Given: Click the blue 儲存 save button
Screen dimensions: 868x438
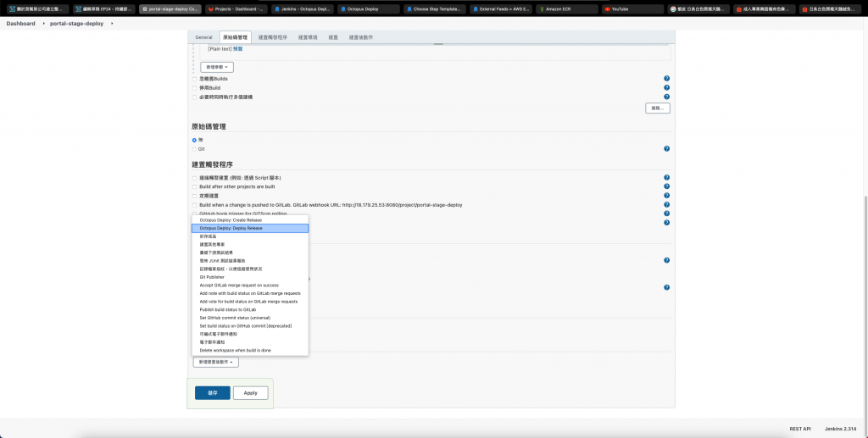Looking at the screenshot, I should coord(213,392).
